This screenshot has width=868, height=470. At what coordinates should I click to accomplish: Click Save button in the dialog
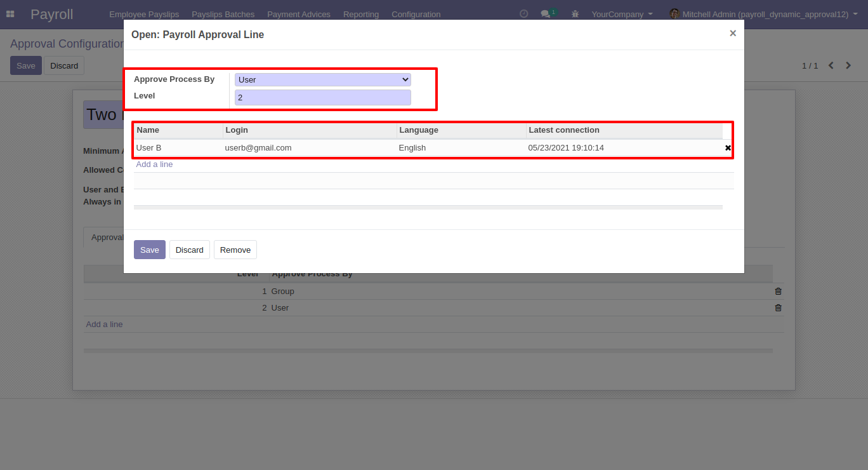[149, 250]
